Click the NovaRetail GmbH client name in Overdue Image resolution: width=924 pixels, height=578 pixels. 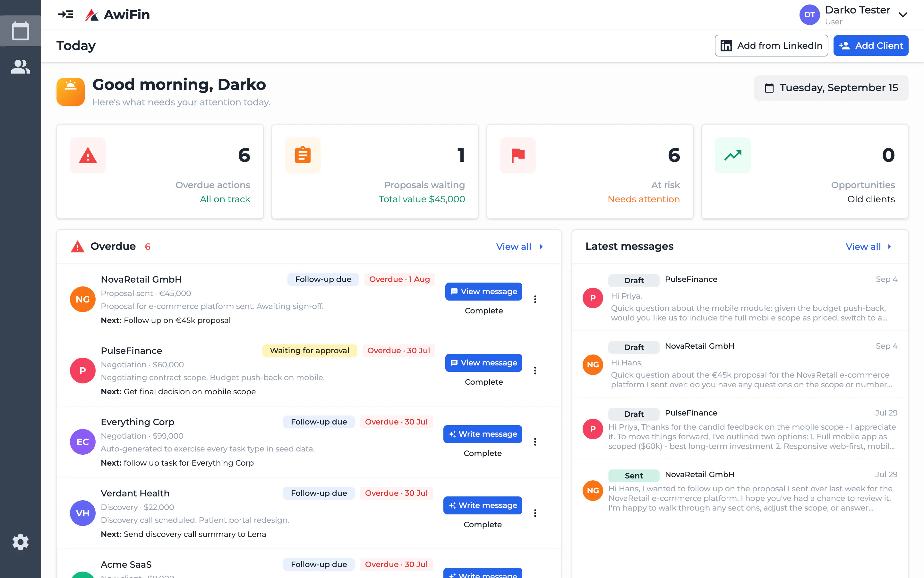(141, 279)
